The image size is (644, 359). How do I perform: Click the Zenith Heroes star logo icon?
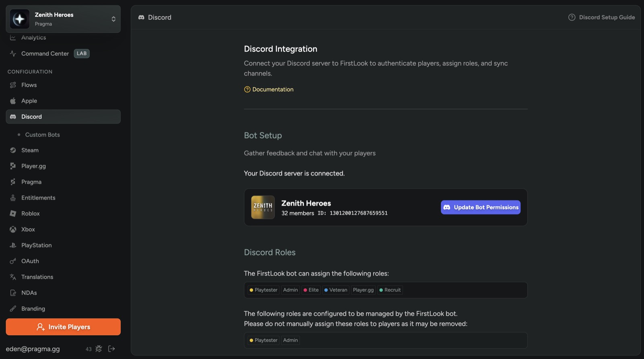[20, 19]
